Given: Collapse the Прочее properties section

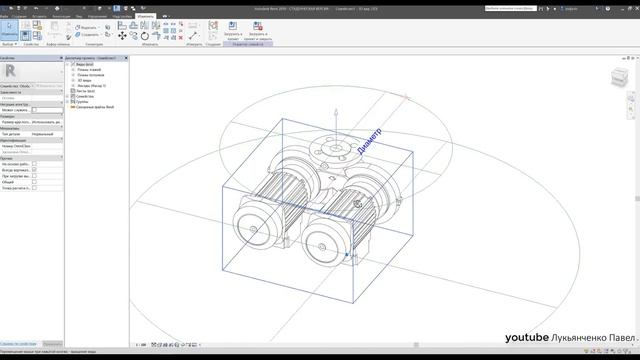Looking at the screenshot, I should click(x=62, y=158).
